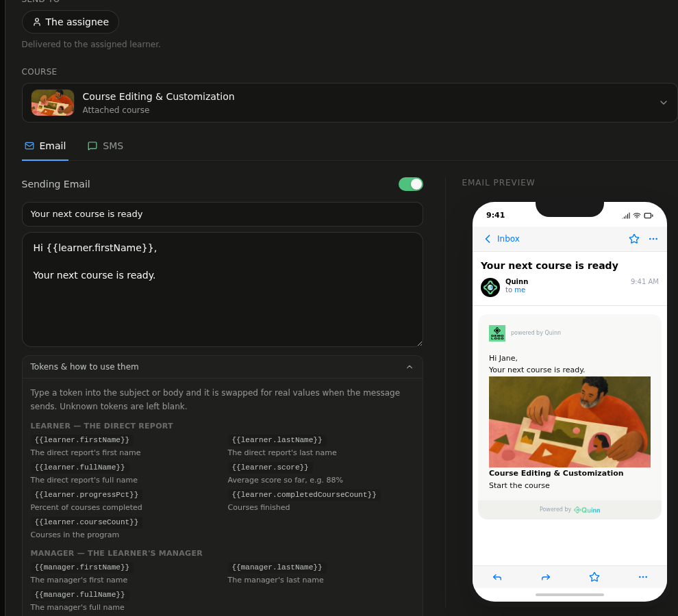Click the {{learner.firstName}} token
Viewport: 678px width, 616px height.
click(x=81, y=440)
